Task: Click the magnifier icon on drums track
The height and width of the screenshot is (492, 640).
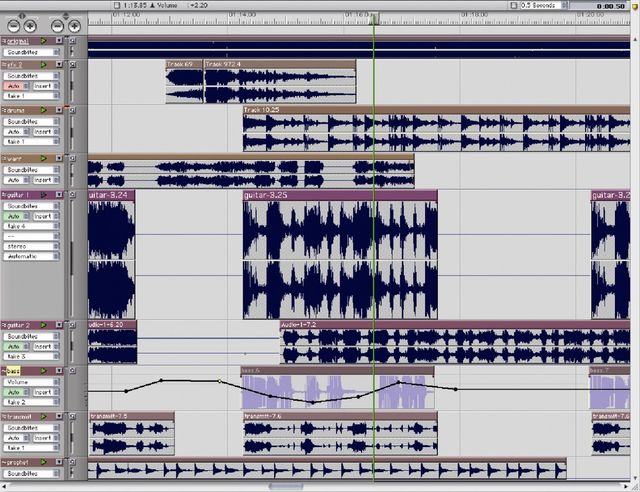Action: click(72, 110)
